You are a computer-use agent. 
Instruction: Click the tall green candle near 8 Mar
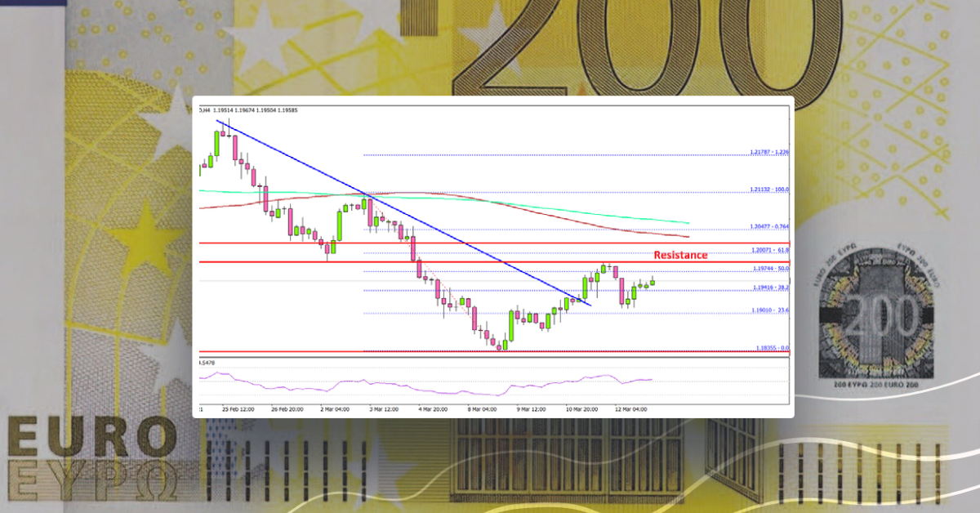pos(513,326)
